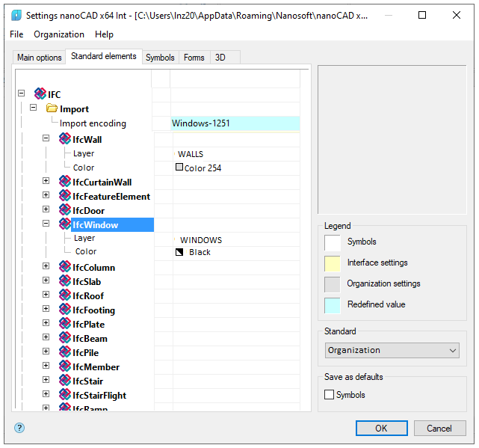Select the Standard elements tab
The image size is (479, 448).
[x=104, y=56]
